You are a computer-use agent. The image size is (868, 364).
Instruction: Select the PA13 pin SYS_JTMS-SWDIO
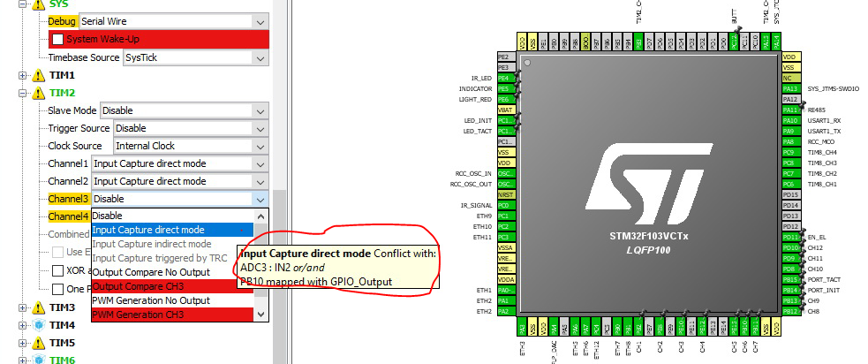coord(790,88)
